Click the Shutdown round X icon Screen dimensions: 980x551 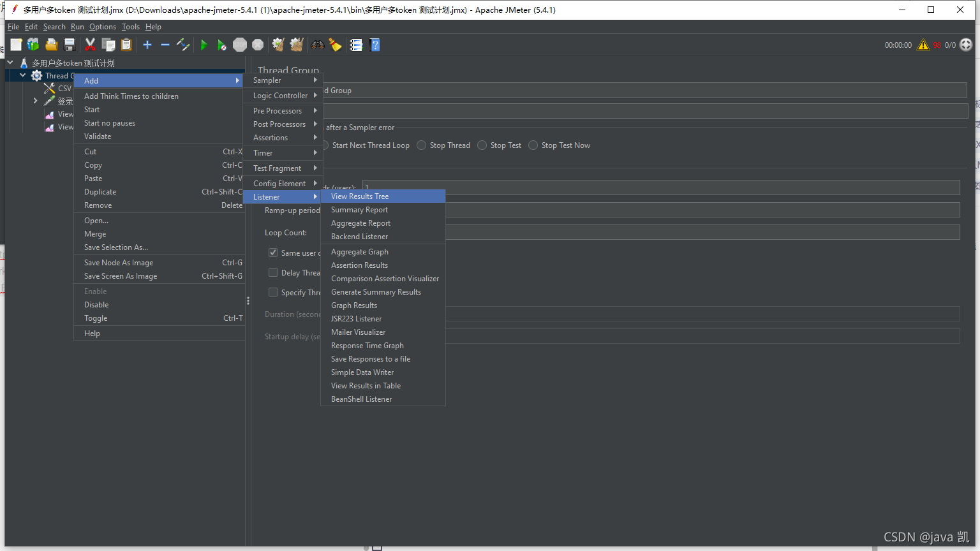click(x=258, y=45)
